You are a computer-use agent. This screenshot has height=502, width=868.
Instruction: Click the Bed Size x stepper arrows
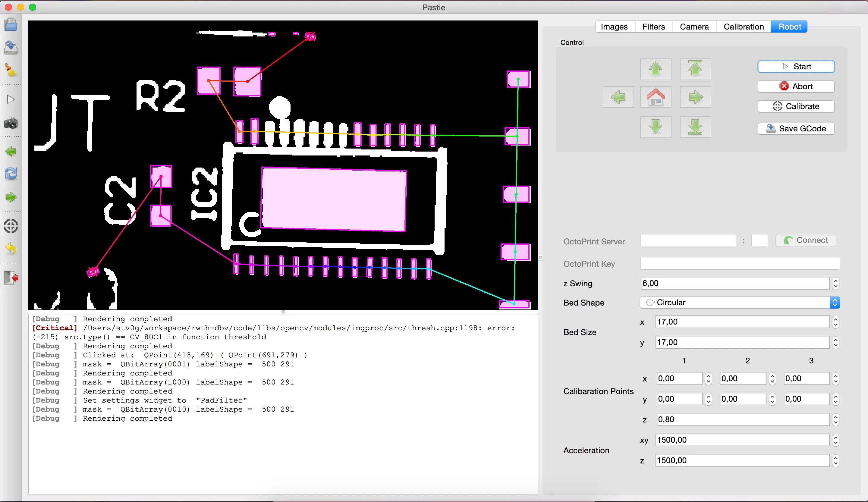835,322
